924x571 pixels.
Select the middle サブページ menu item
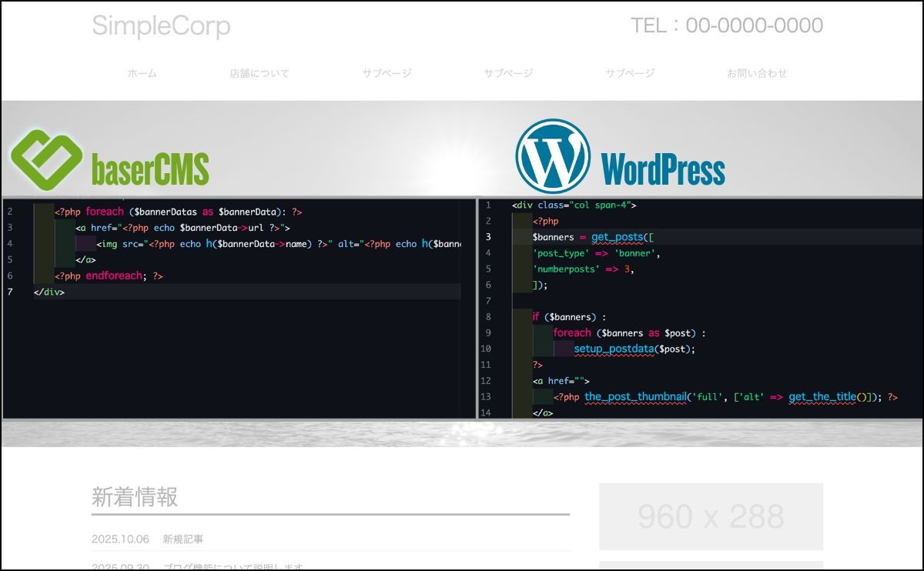pyautogui.click(x=508, y=74)
